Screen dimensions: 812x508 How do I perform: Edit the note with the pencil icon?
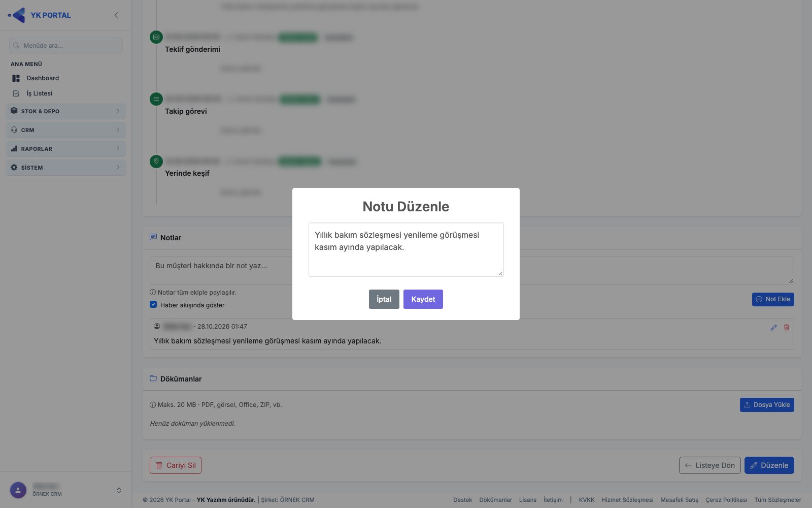coord(773,328)
